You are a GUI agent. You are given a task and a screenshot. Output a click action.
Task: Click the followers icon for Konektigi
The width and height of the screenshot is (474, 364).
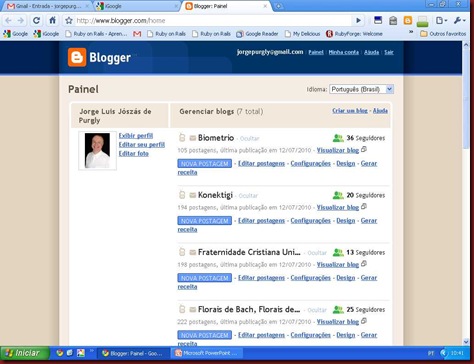(x=338, y=195)
